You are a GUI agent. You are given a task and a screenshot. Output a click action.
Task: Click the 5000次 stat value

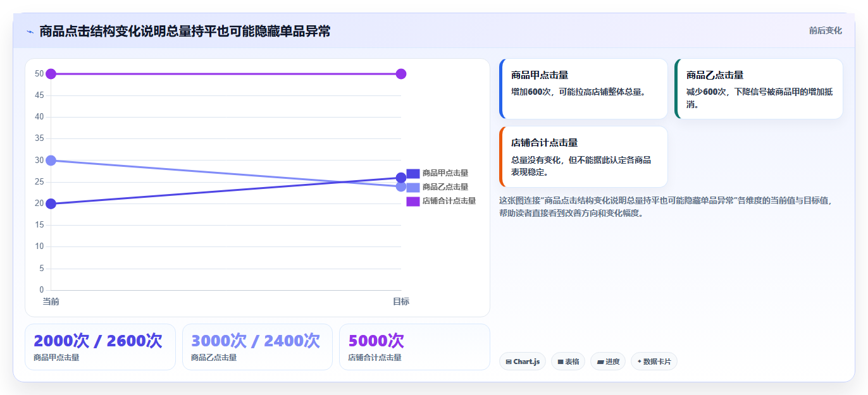click(376, 341)
